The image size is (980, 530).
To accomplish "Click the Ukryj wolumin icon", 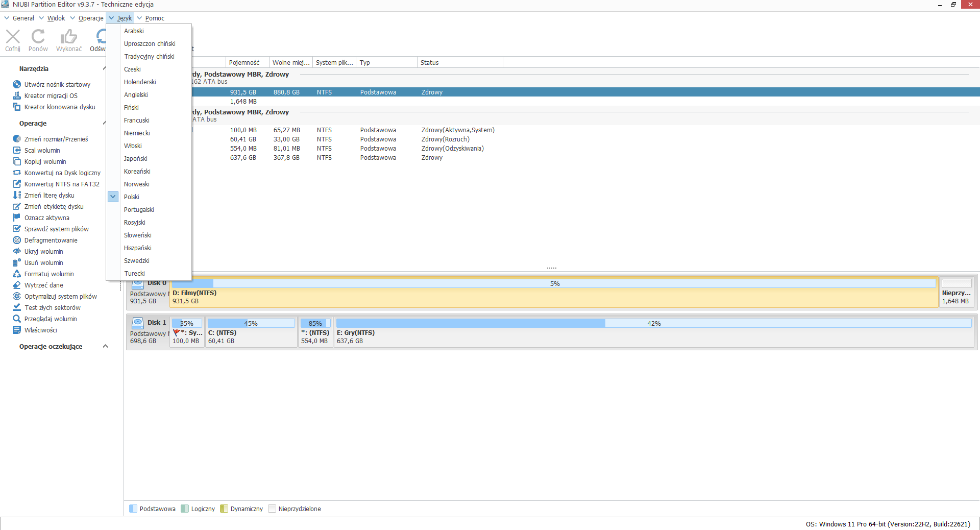I will coord(17,251).
